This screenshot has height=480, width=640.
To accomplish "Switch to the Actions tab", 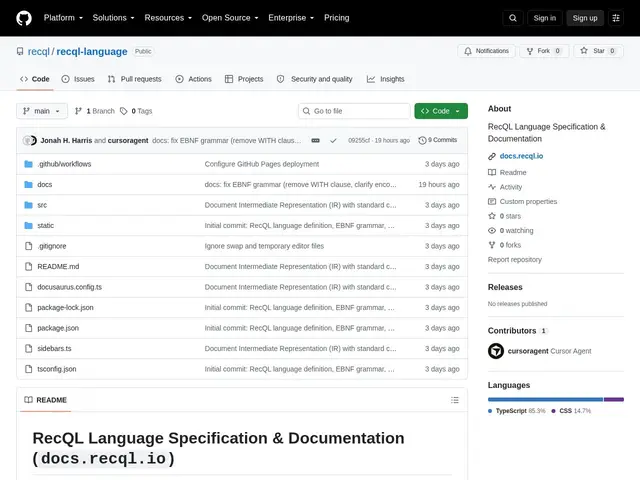I will click(193, 79).
